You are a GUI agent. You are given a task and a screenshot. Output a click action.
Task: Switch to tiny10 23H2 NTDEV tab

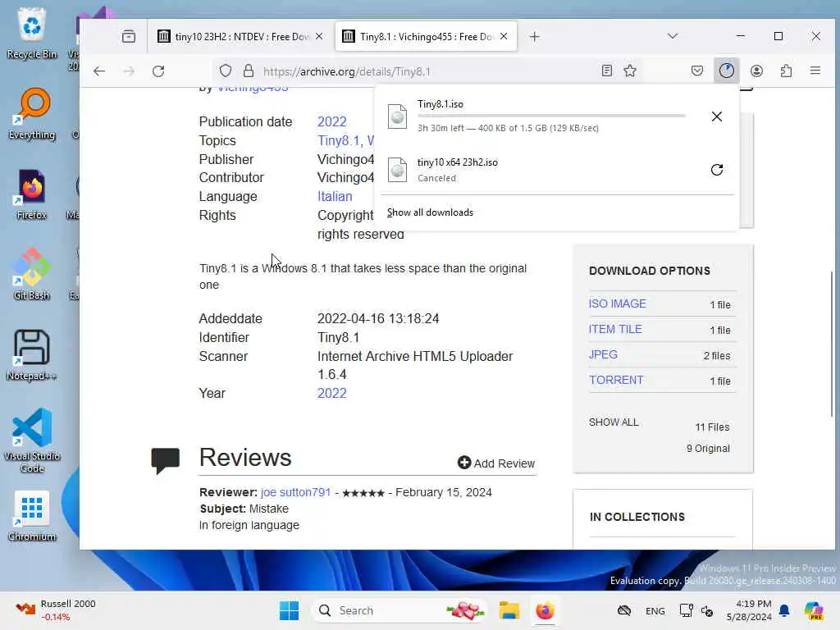240,36
